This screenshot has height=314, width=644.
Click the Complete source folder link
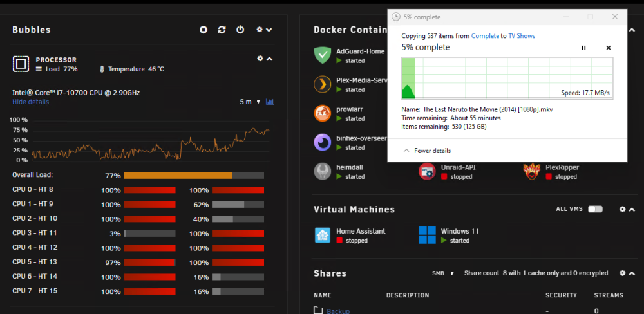click(x=485, y=36)
